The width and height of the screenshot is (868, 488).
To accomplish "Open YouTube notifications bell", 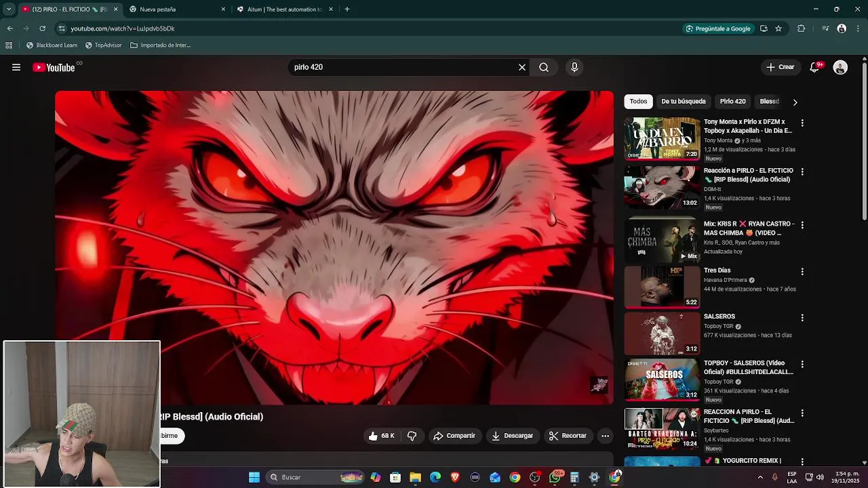I will 815,67.
